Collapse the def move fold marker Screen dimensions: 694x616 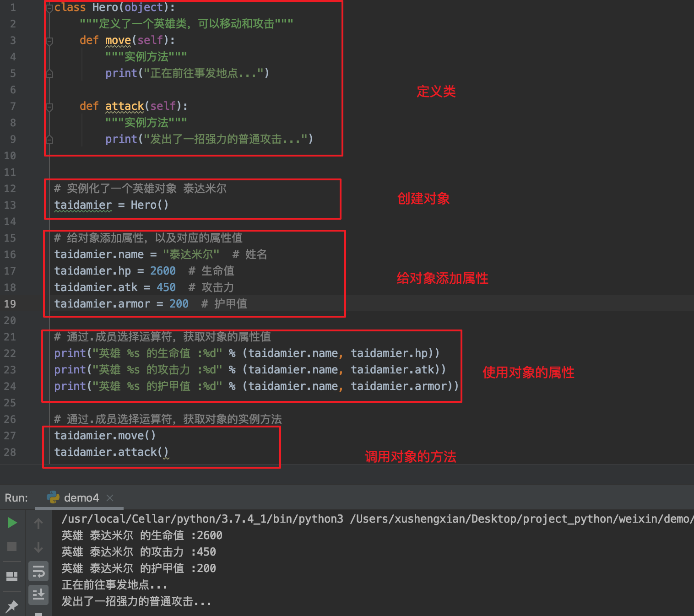click(x=49, y=41)
